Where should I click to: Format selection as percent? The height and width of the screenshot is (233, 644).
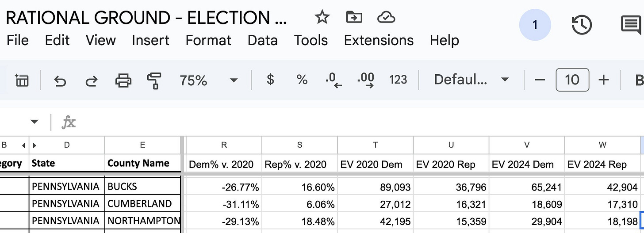click(302, 80)
